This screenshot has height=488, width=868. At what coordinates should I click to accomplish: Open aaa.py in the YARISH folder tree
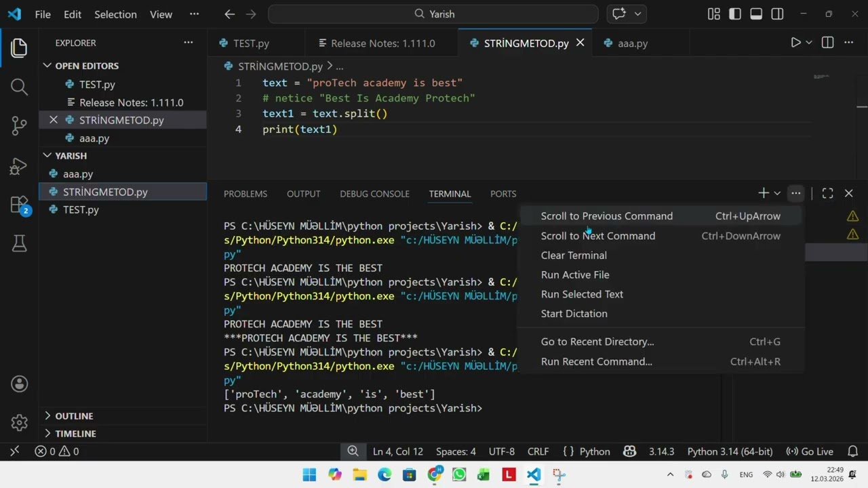pyautogui.click(x=123, y=174)
